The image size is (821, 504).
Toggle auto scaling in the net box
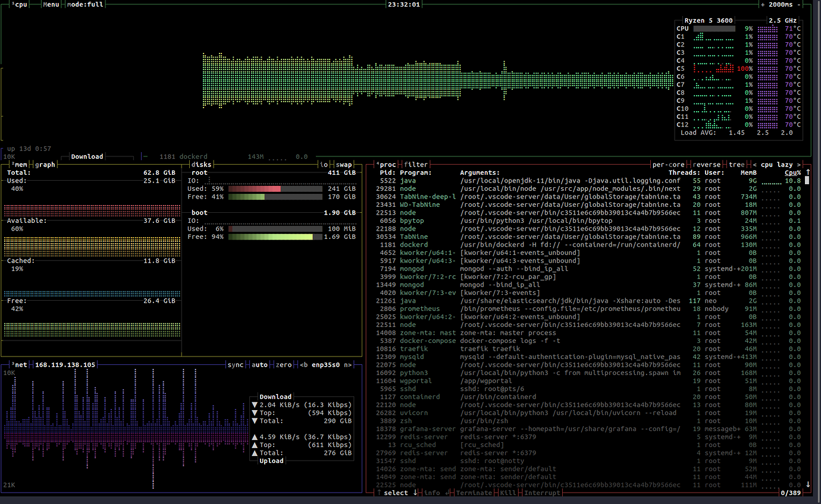[x=260, y=365]
